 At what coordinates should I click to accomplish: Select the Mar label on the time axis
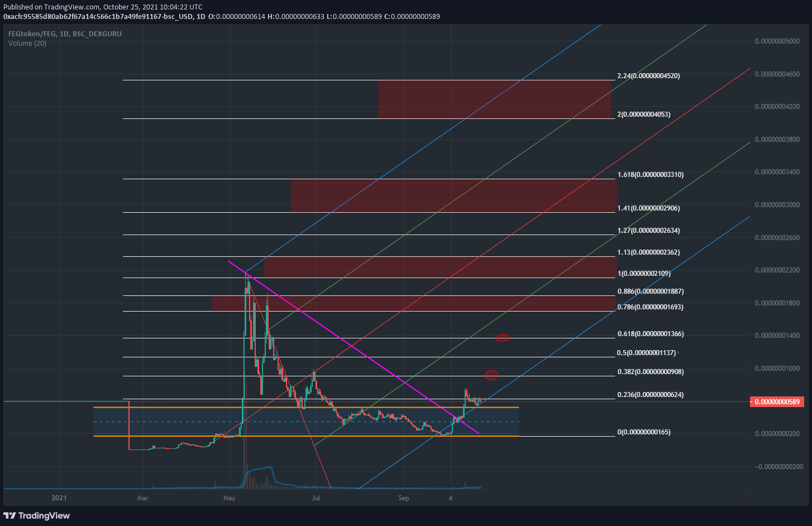(143, 498)
